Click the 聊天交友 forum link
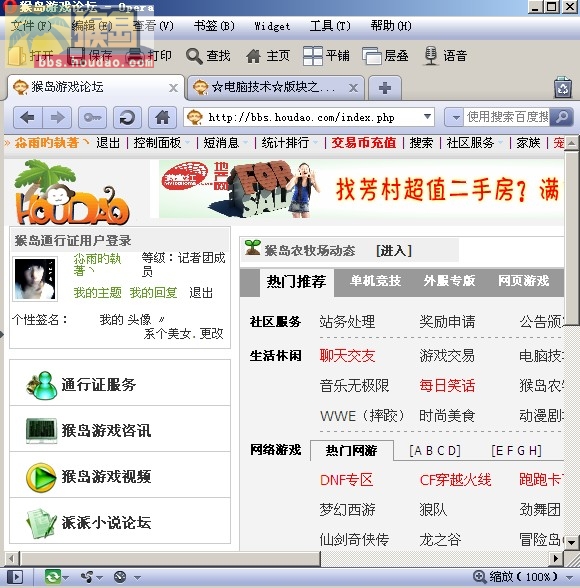 tap(347, 356)
